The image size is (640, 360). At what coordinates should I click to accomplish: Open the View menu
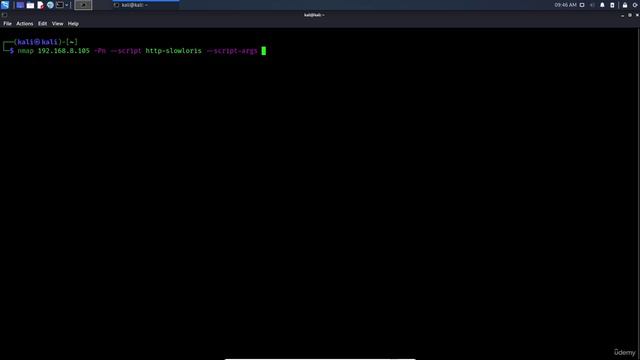[x=58, y=24]
